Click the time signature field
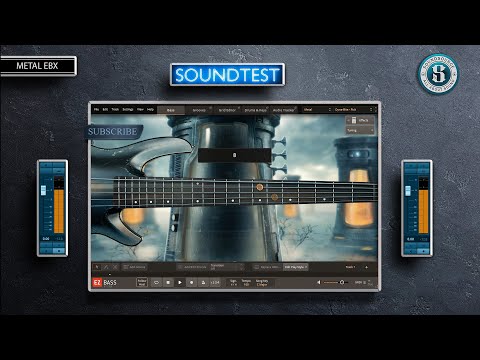This screenshot has height=360, width=480. point(233,283)
